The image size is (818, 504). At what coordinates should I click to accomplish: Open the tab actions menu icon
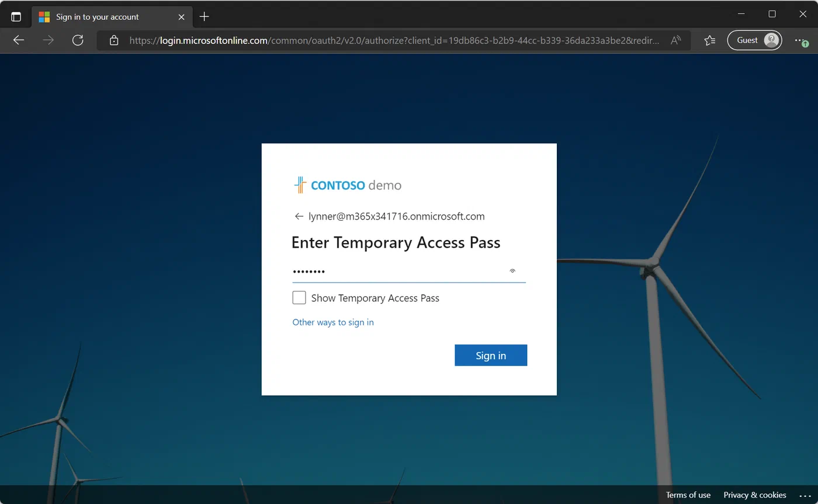(x=16, y=17)
